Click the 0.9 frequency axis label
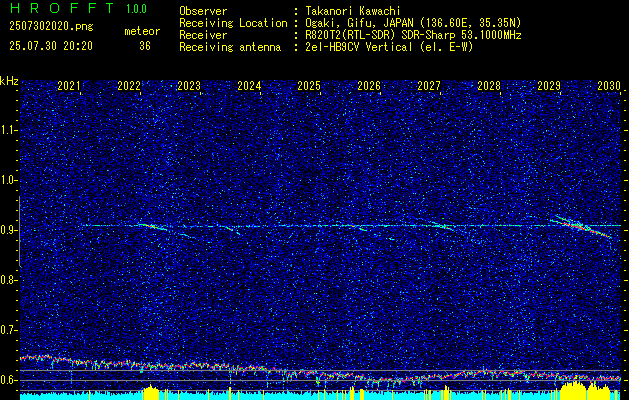Screen dimensions: 629x400 pos(8,230)
